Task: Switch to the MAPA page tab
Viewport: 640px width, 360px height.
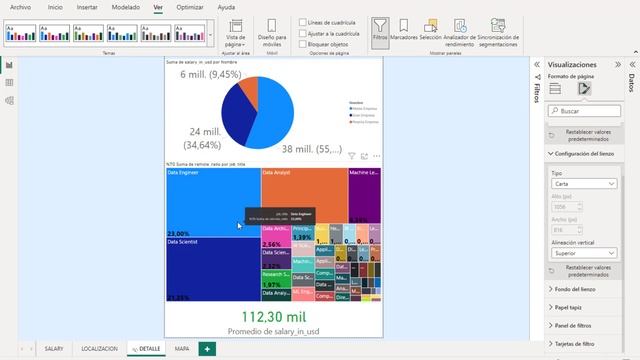Action: coord(182,349)
